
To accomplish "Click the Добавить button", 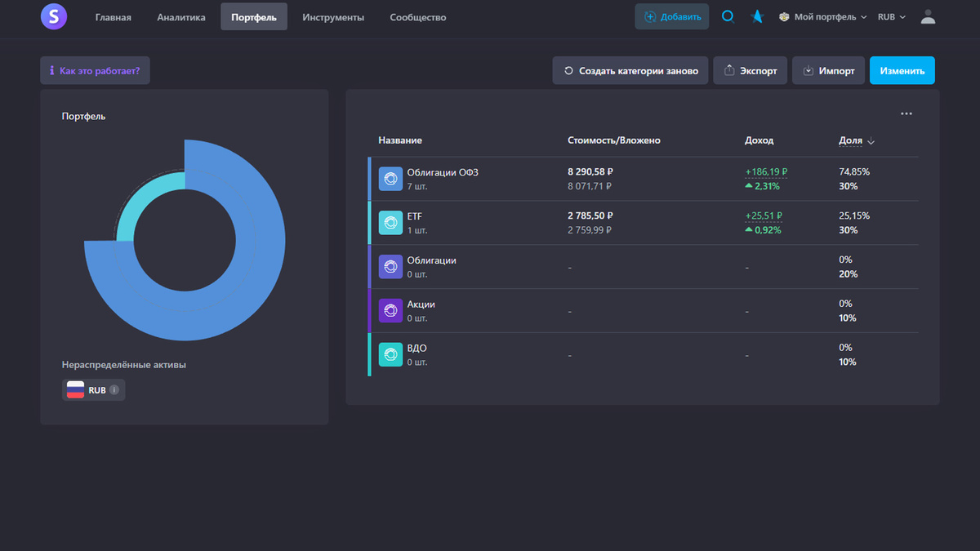I will tap(671, 16).
